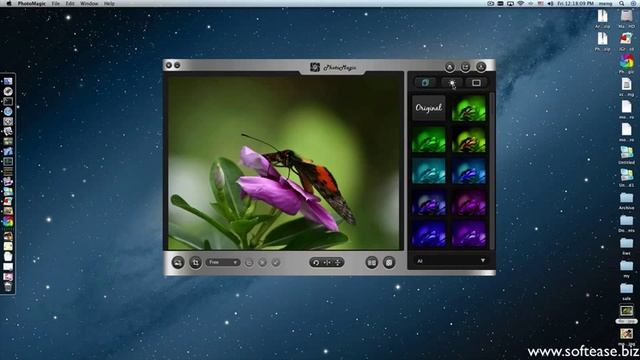640x360 pixels.
Task: Apply the deep blue filter in bottom row
Action: coord(429,234)
